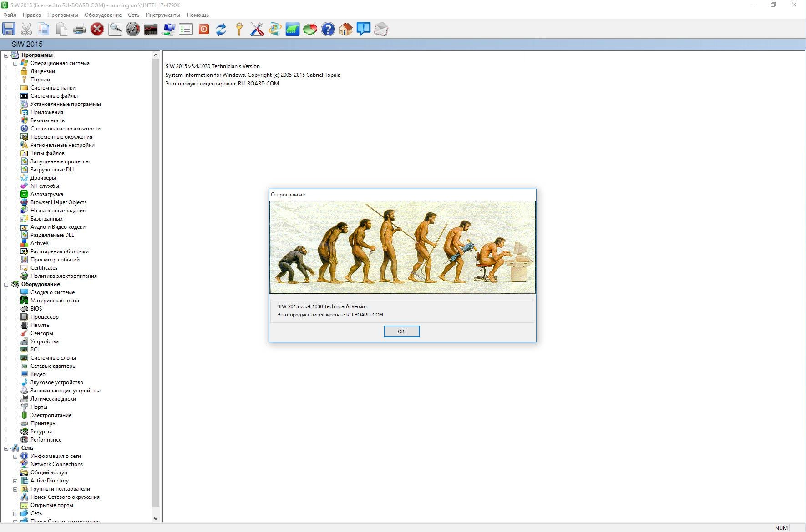
Task: Select Логические диски tree item
Action: (x=53, y=399)
